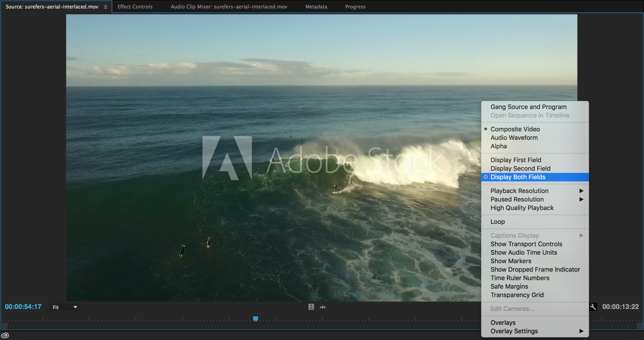Open the Audio Clip Mixer tab

coord(229,7)
